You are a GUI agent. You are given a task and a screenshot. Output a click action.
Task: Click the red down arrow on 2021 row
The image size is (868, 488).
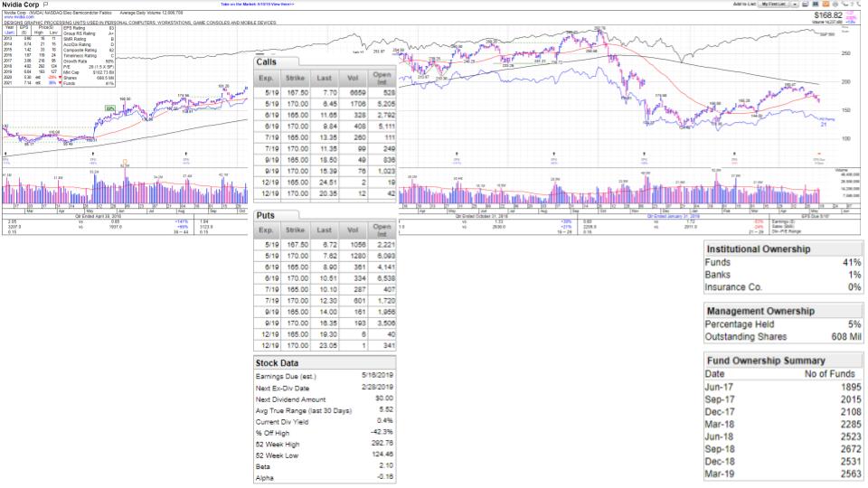pos(60,83)
